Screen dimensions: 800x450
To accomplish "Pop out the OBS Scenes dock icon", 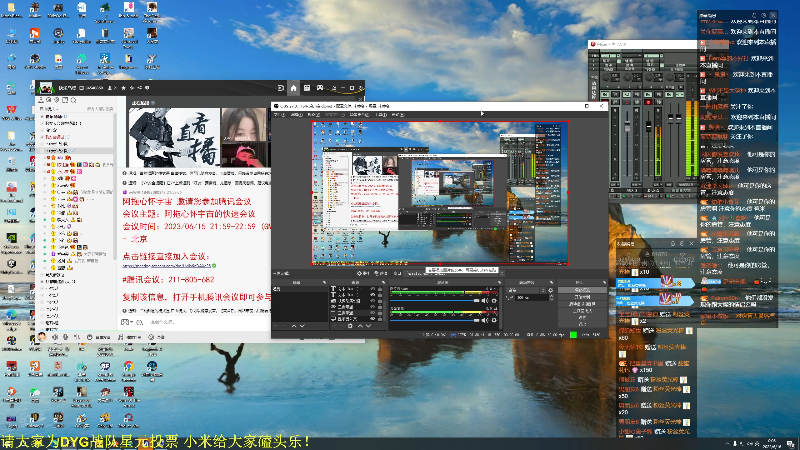I will tap(324, 282).
